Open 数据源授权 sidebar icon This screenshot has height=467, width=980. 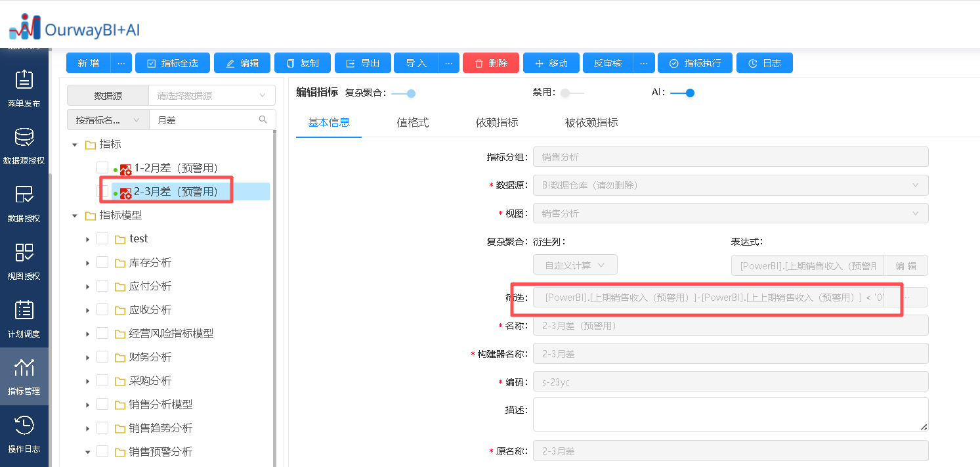(24, 145)
